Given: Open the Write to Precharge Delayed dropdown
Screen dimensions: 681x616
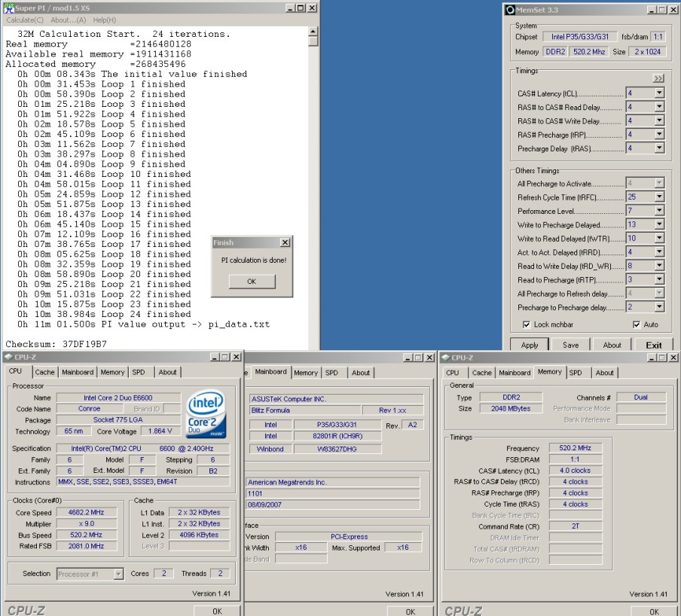Looking at the screenshot, I should pos(659,225).
